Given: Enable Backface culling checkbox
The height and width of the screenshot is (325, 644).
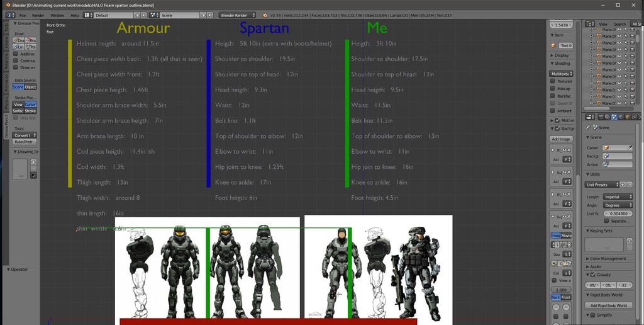Looking at the screenshot, I should coord(553,96).
